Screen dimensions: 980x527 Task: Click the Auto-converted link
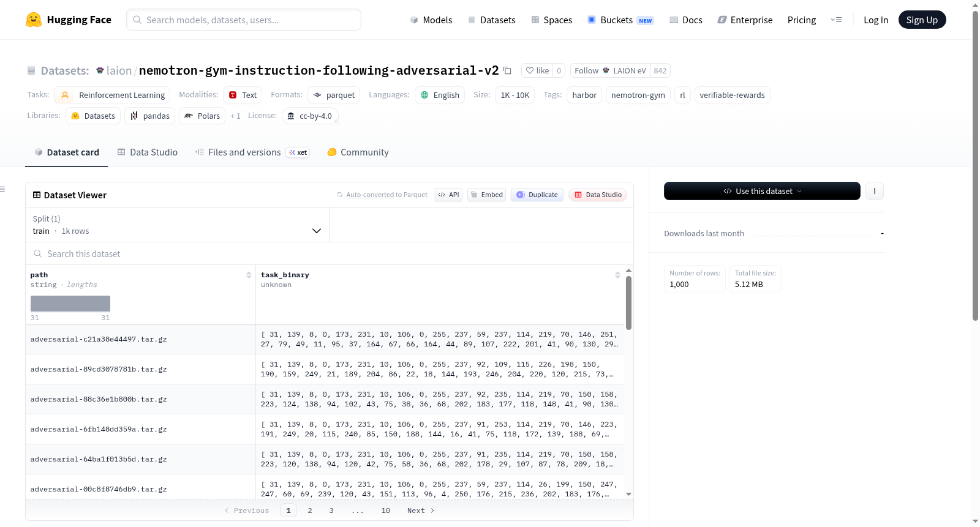point(370,195)
